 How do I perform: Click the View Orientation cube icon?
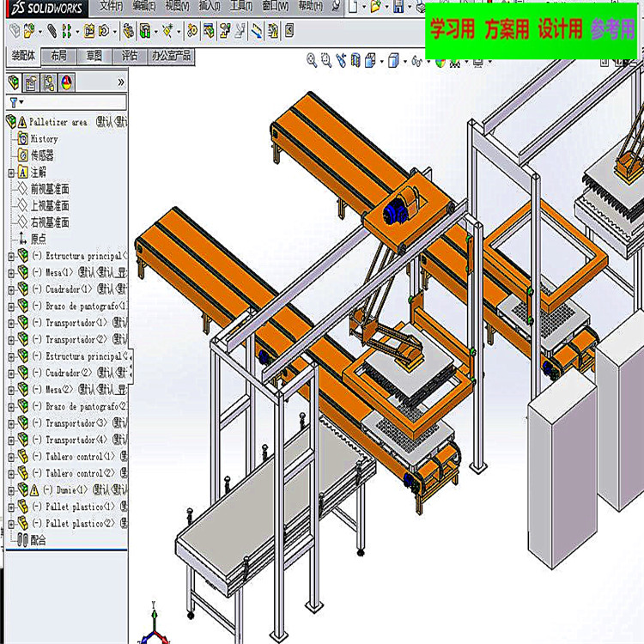[370, 61]
